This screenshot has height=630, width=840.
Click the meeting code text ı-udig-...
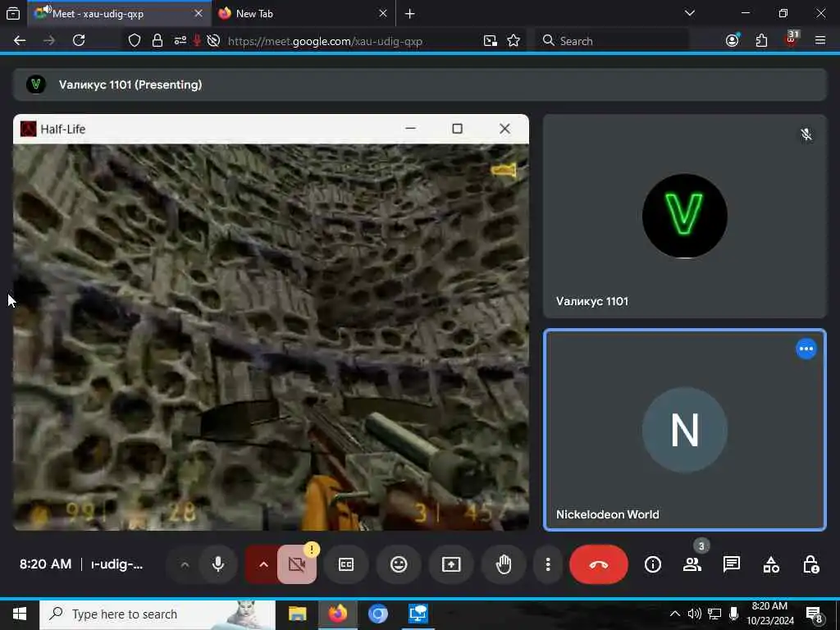[x=116, y=564]
